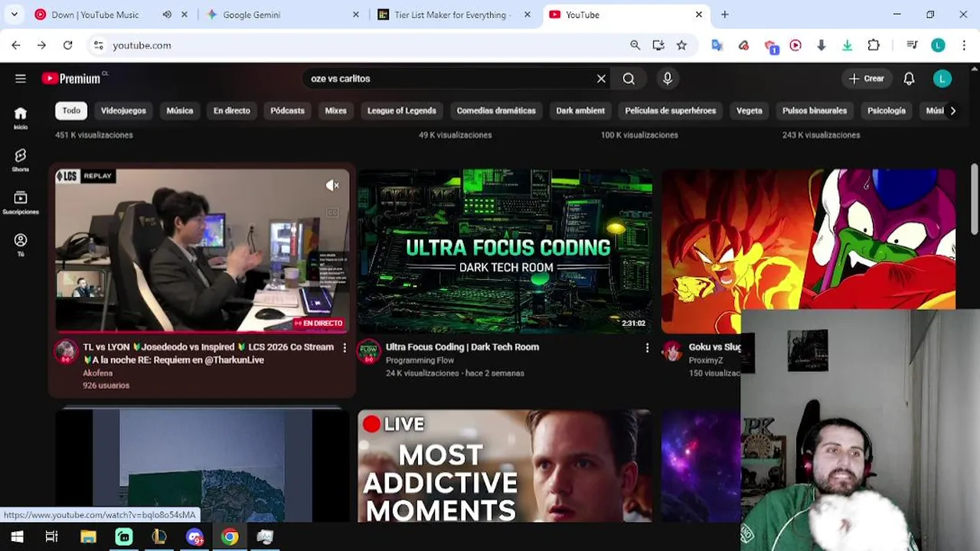The width and height of the screenshot is (980, 551).
Task: Open the Chrome three-dot menu
Action: coord(964,45)
